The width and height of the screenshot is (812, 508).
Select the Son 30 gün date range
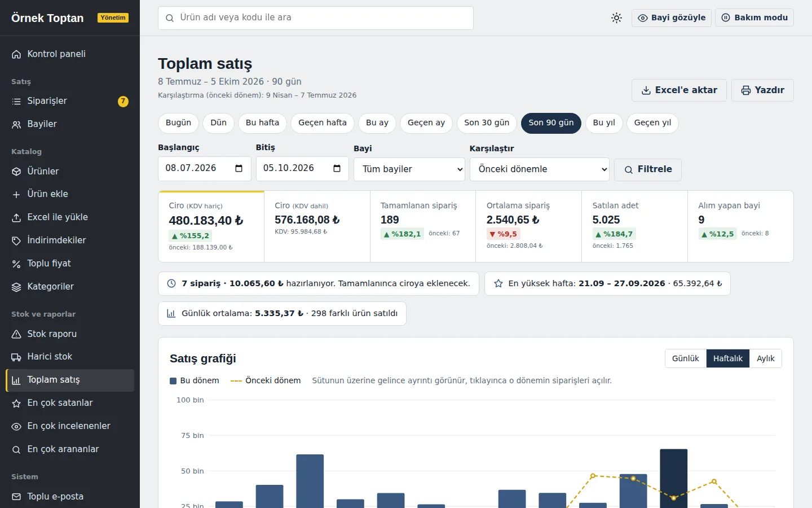(x=487, y=123)
